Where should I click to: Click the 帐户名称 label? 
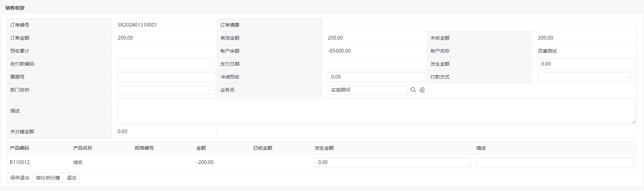[440, 51]
